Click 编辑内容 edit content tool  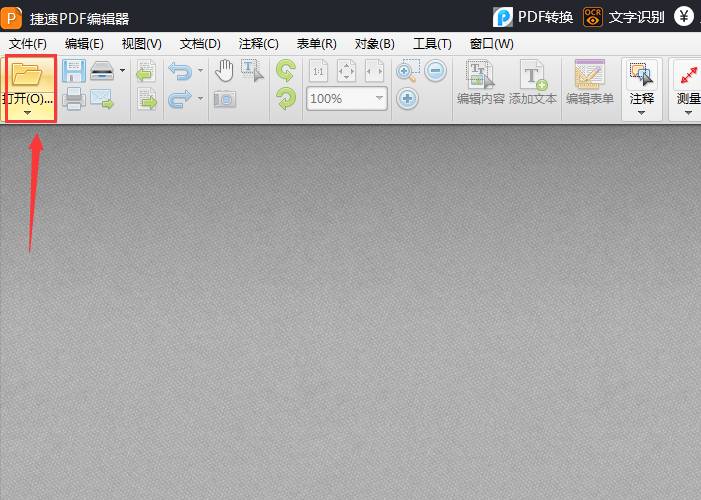click(481, 83)
